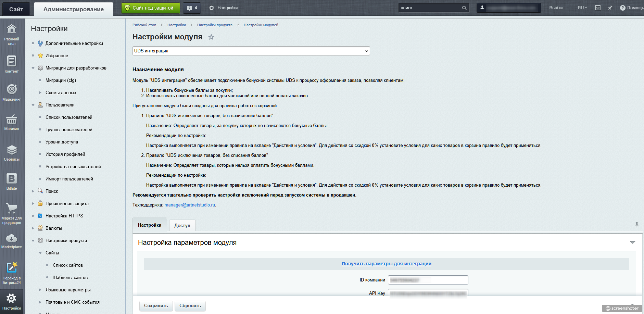
Task: Click the Сохранить button
Action: point(156,306)
